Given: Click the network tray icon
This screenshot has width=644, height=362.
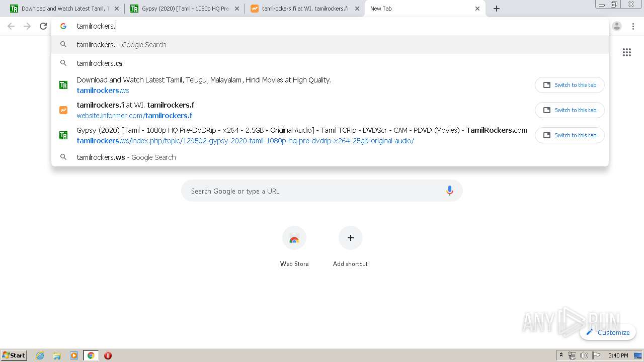Looking at the screenshot, I should click(572, 355).
